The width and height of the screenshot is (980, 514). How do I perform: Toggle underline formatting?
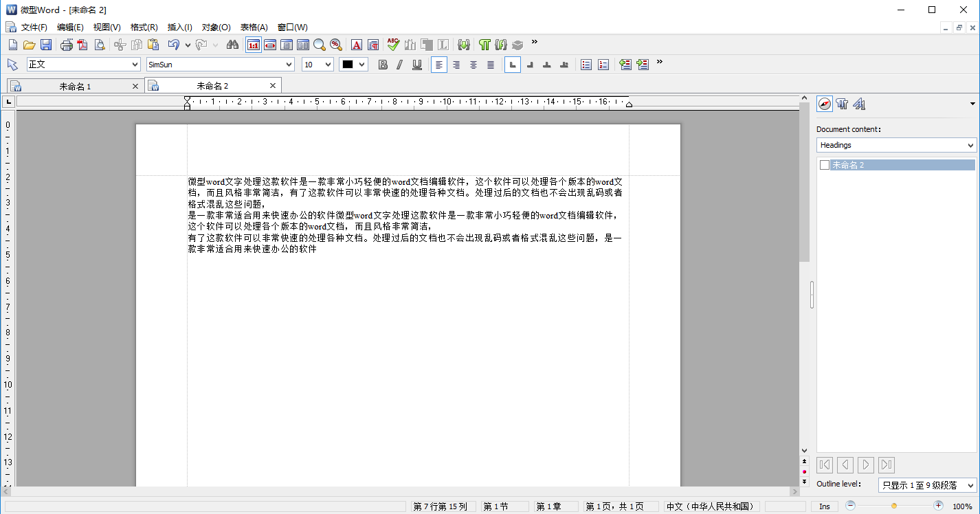pos(417,65)
